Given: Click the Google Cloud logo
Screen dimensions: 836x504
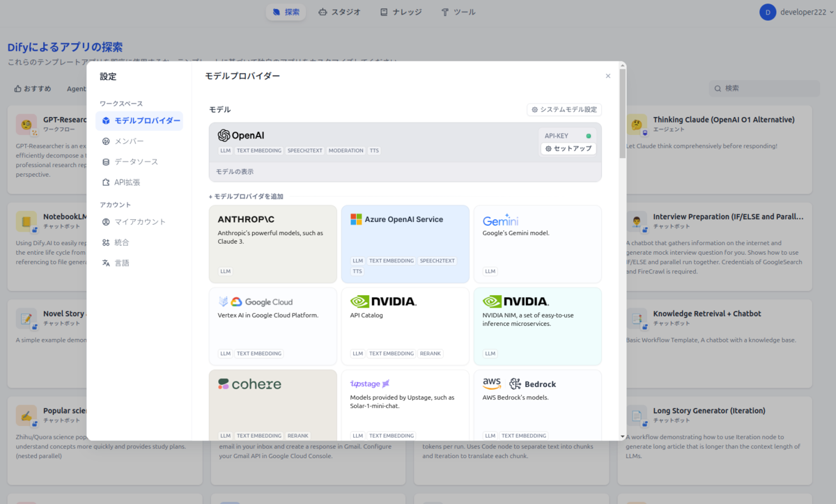Looking at the screenshot, I should pyautogui.click(x=255, y=302).
